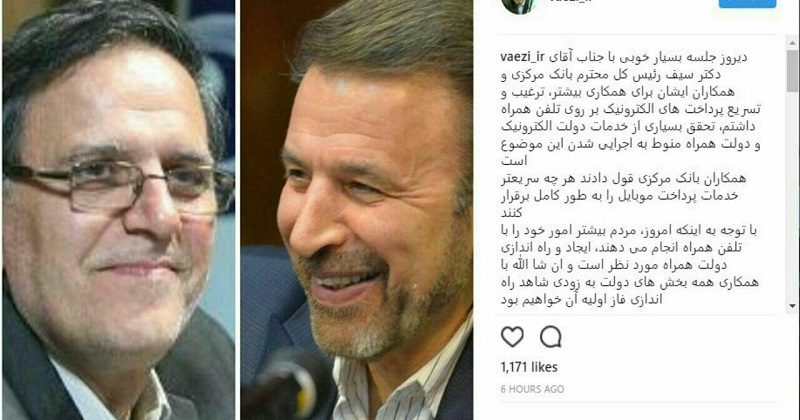Screen dimensions: 800x420
Task: Select the photo of the man wearing glasses
Action: pos(118,210)
